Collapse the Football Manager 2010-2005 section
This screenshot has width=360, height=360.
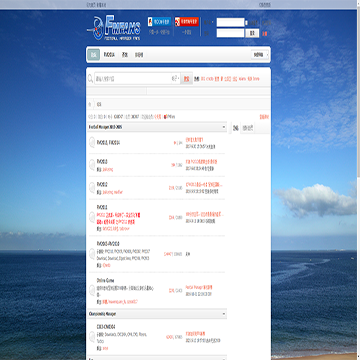pyautogui.click(x=224, y=127)
